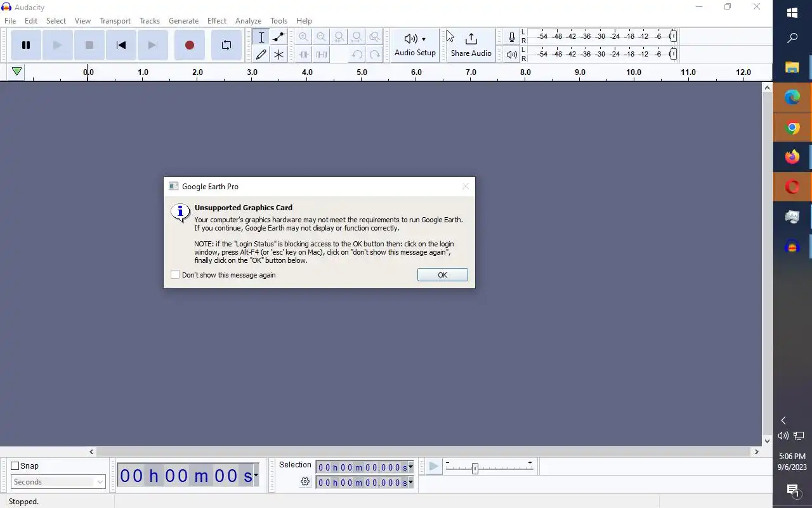Screen dimensions: 812x508
Task: Toggle the Loop button
Action: [226, 45]
